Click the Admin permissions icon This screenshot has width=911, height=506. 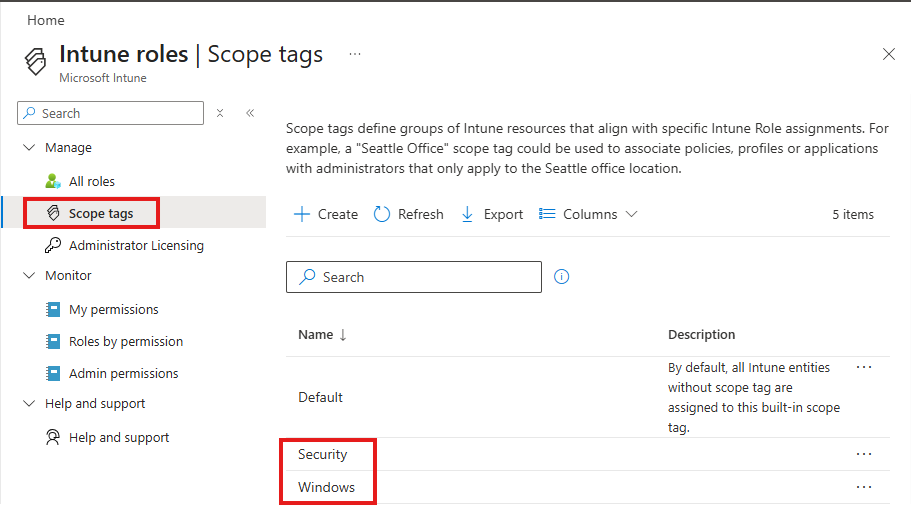pyautogui.click(x=54, y=373)
